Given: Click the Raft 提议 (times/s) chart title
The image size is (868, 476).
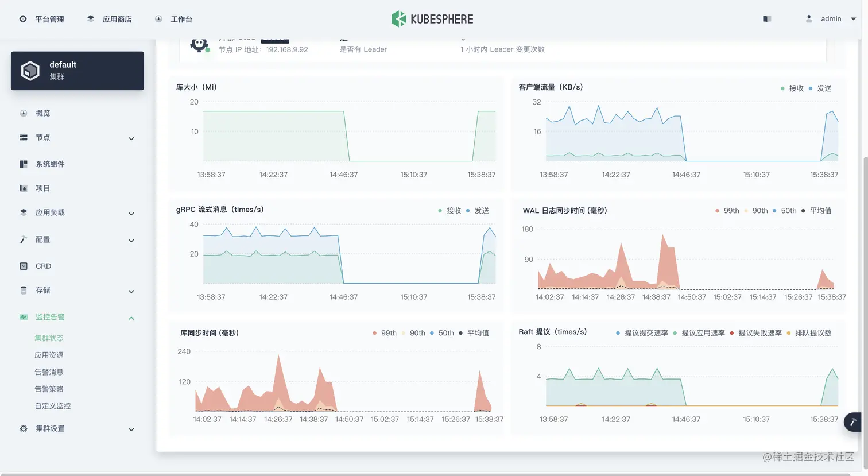Looking at the screenshot, I should [553, 332].
